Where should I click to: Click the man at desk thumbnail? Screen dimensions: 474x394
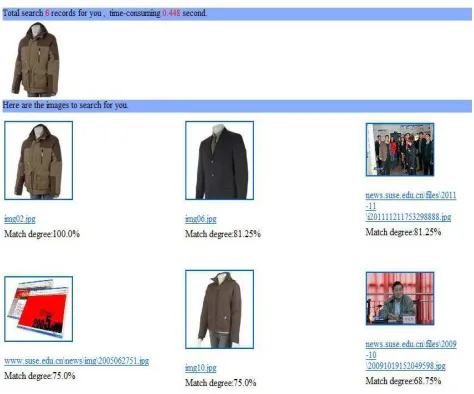[x=400, y=298]
